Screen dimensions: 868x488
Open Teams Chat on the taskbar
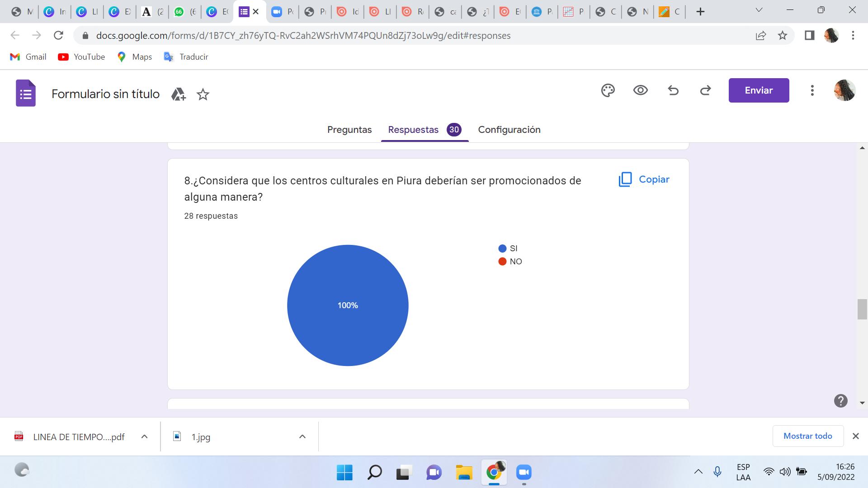pos(434,473)
